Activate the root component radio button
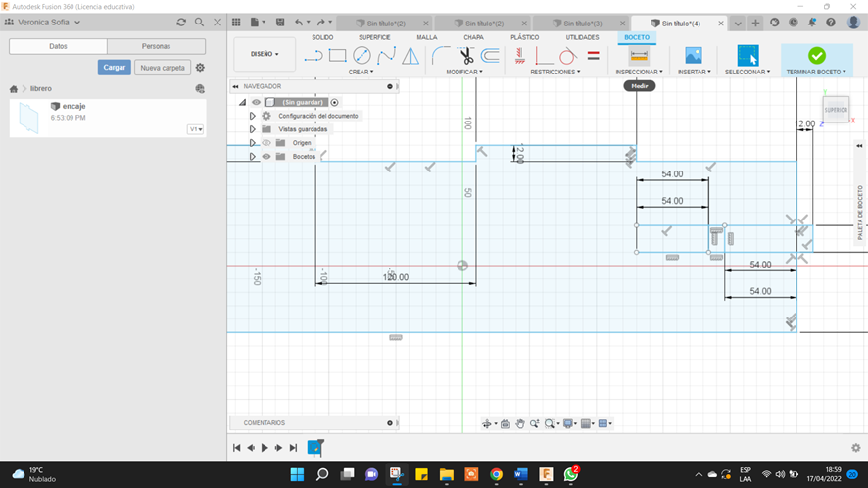Image resolution: width=868 pixels, height=488 pixels. pyautogui.click(x=334, y=102)
